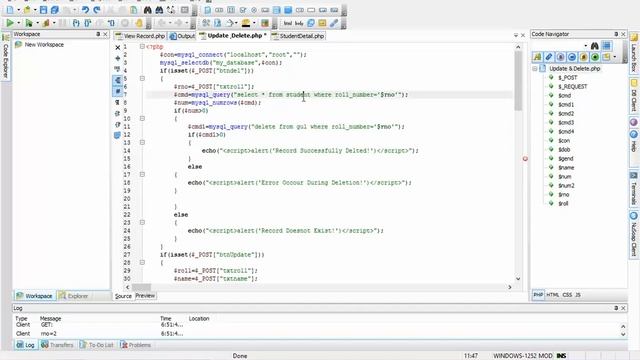Click the editor vertical scrollbar thumb
The image size is (640, 360).
518,80
